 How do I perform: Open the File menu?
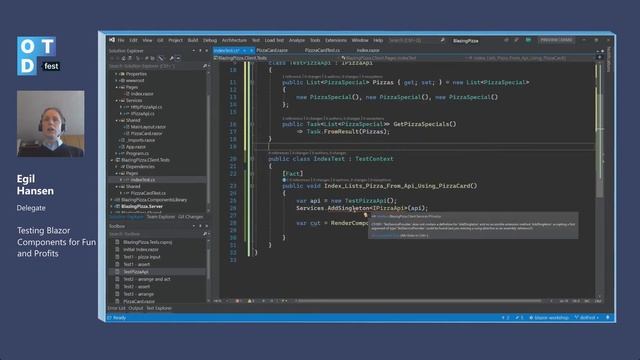tap(121, 40)
